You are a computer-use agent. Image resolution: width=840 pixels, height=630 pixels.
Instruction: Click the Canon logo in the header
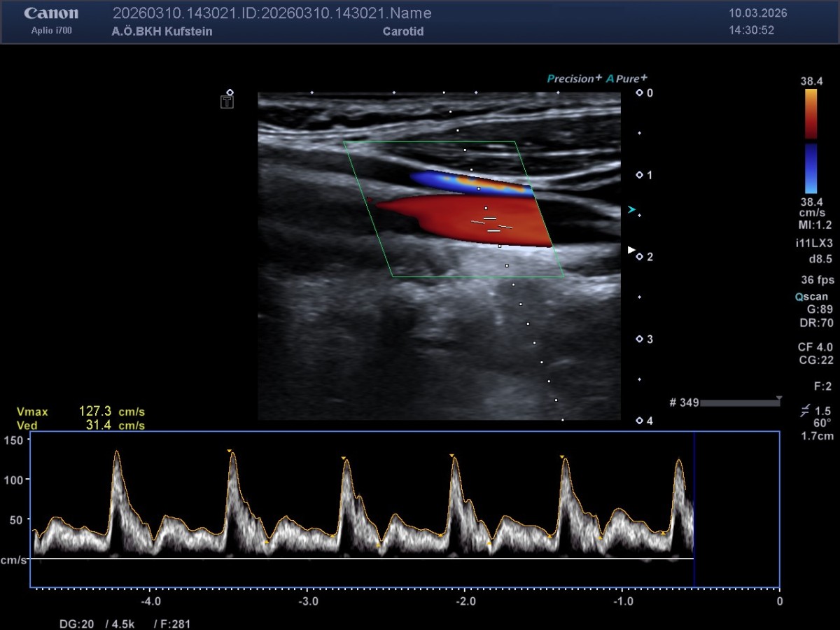tap(51, 14)
